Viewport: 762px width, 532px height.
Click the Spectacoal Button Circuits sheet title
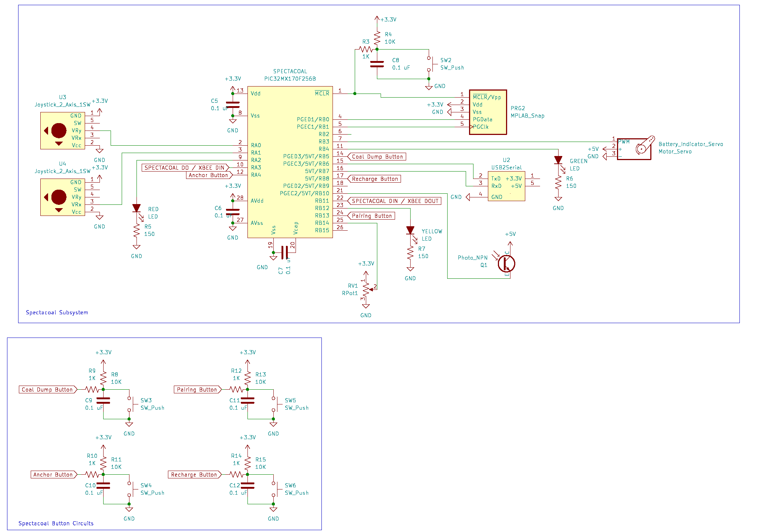click(x=55, y=523)
